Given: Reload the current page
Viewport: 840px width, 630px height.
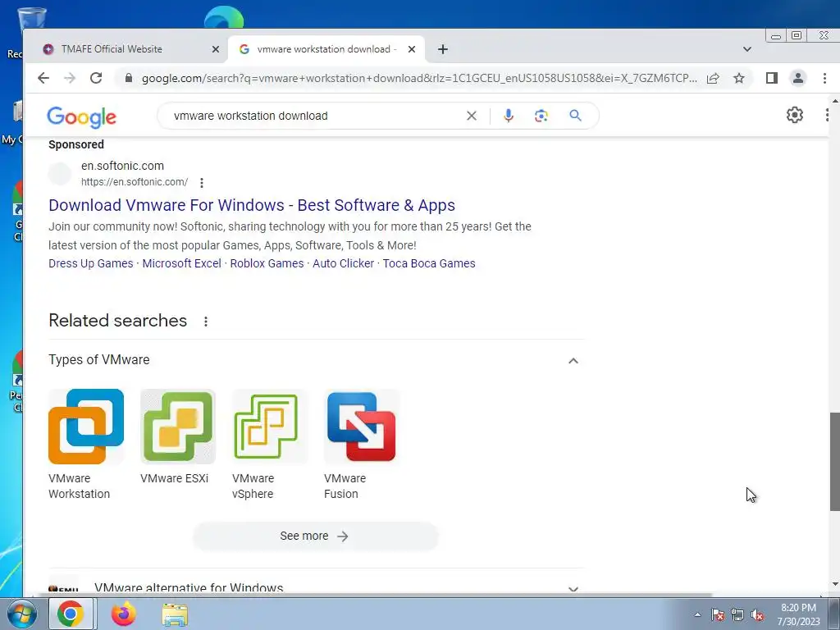Looking at the screenshot, I should pyautogui.click(x=96, y=78).
